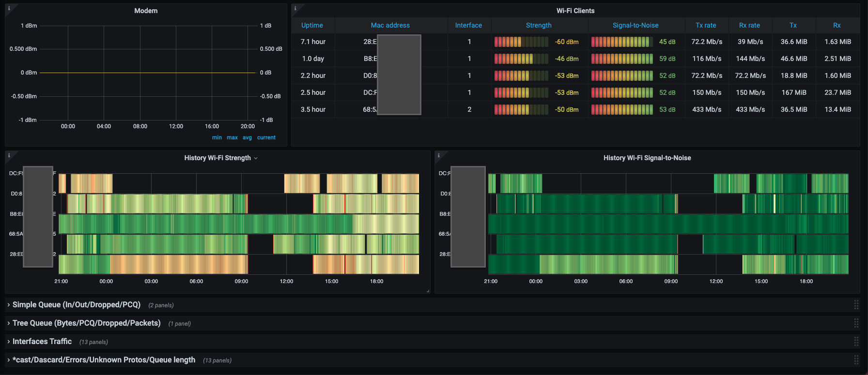Click the resize handle of History Wi-Fi Strength panel
This screenshot has width=868, height=375.
428,291
